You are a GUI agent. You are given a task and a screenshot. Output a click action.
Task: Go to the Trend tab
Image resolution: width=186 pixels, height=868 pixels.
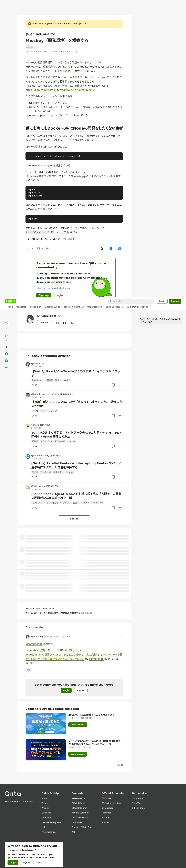tap(9, 307)
